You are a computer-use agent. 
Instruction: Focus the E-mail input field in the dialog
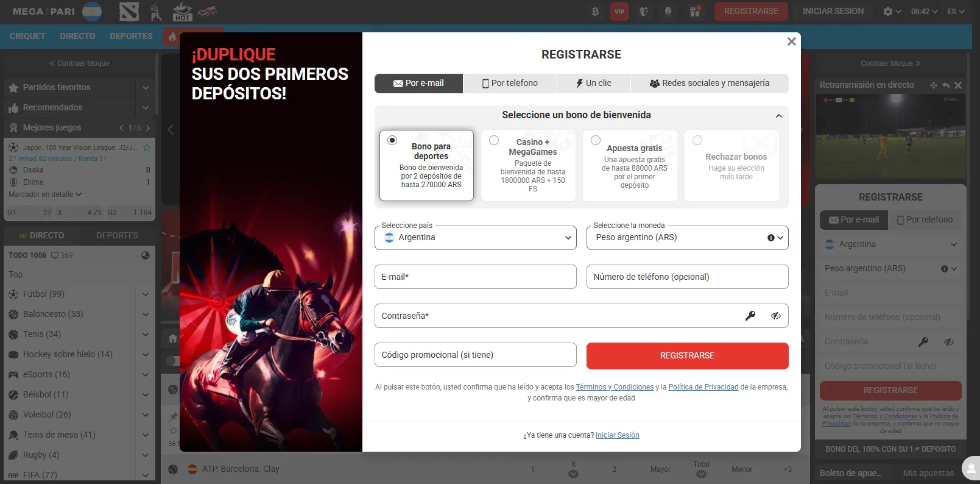click(476, 277)
